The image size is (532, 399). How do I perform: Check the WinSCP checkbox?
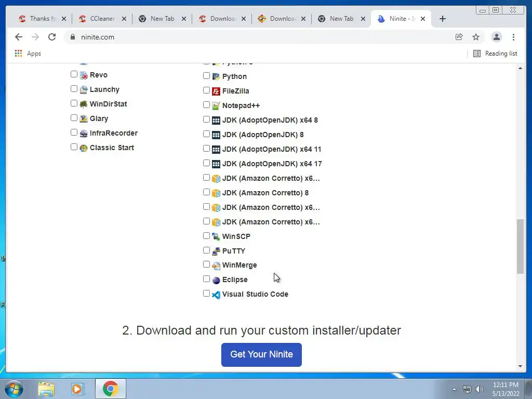[206, 235]
